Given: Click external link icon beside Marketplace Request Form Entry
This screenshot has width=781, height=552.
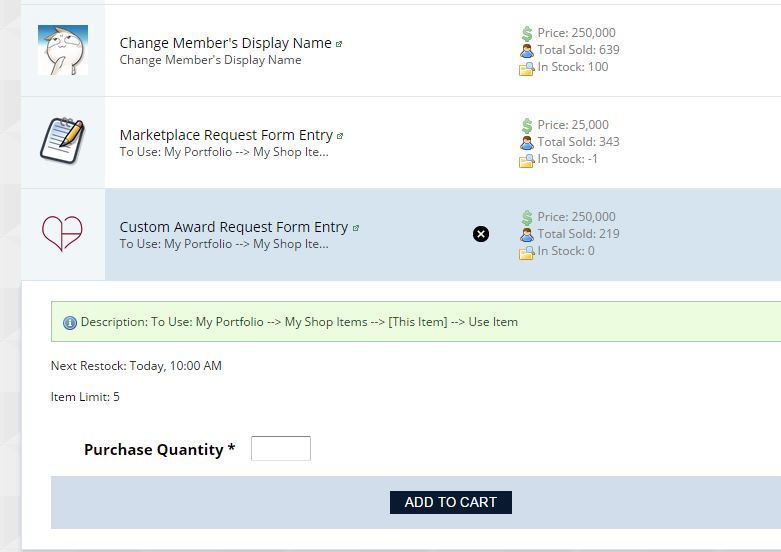Looking at the screenshot, I should click(340, 136).
